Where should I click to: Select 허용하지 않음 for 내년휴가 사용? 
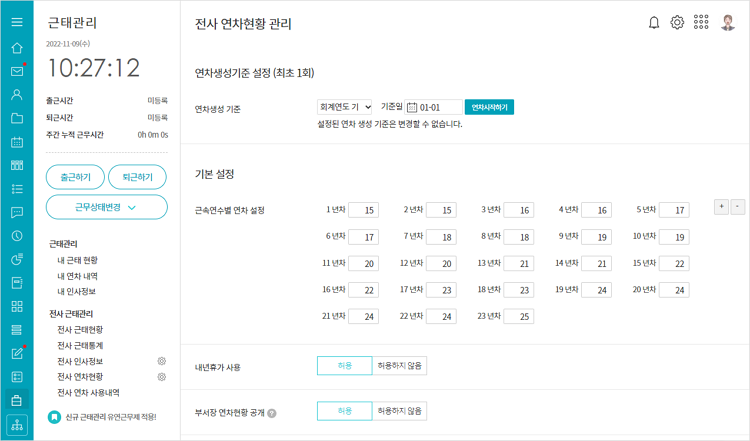400,366
